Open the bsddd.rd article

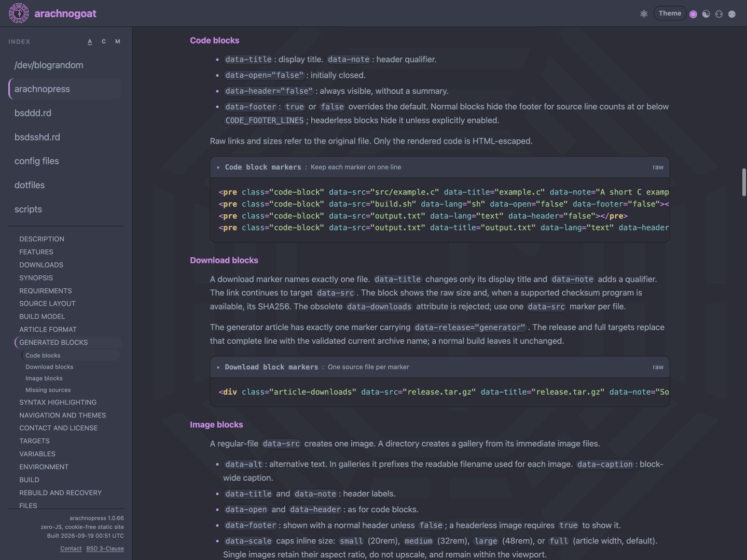point(65,113)
